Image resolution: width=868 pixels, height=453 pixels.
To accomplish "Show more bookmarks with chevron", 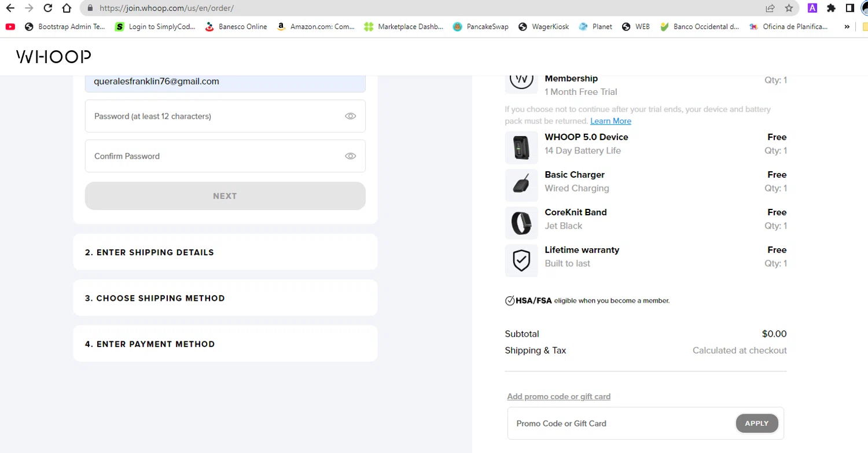I will pyautogui.click(x=847, y=27).
